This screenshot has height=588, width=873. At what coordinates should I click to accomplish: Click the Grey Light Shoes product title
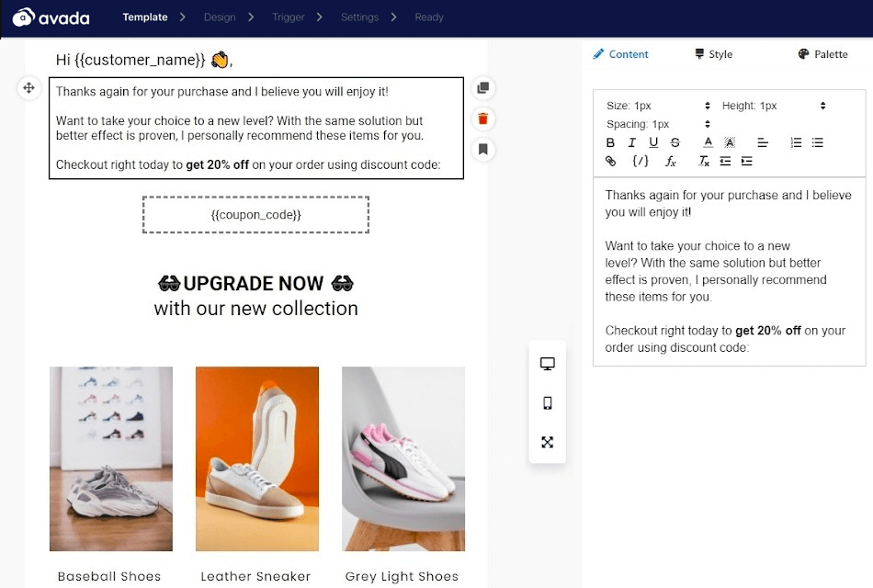coord(402,576)
